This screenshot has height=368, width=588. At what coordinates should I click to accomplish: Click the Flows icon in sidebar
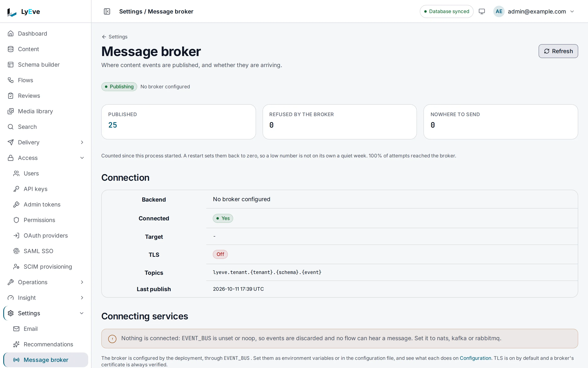pyautogui.click(x=11, y=80)
